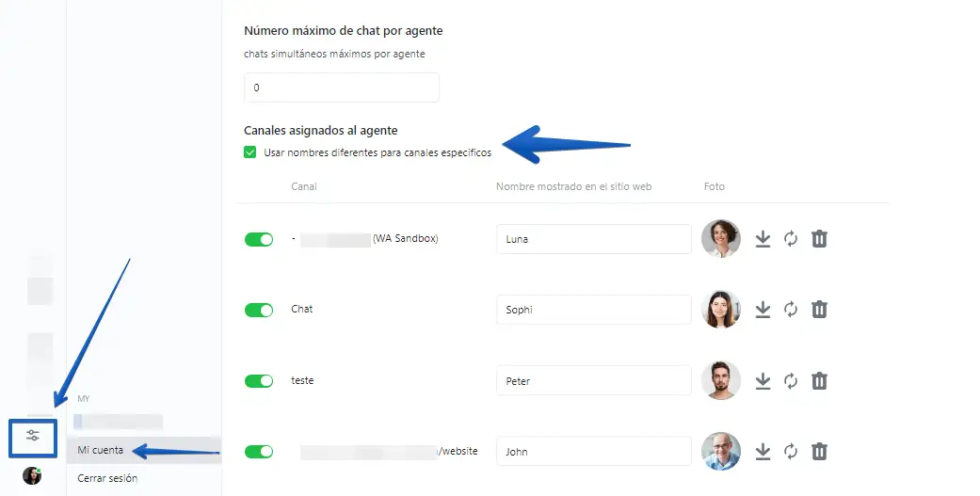
Task: Click the max chats per agent field
Action: pos(341,88)
